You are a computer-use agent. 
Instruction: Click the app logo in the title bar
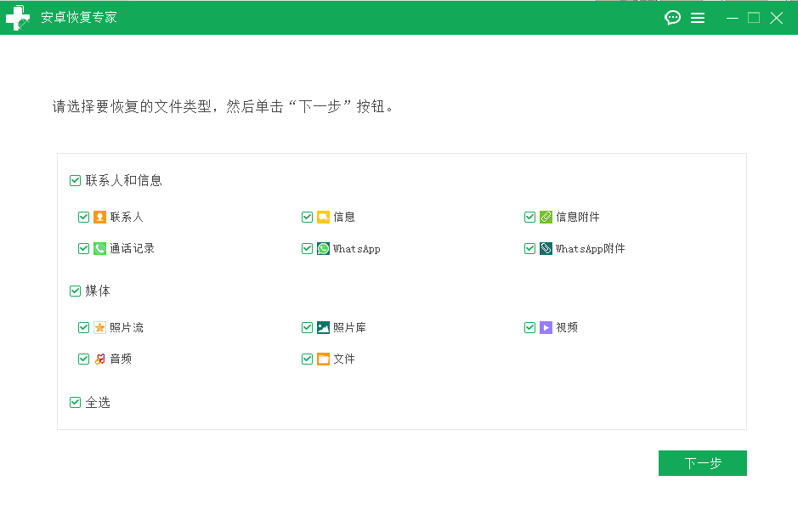[18, 17]
